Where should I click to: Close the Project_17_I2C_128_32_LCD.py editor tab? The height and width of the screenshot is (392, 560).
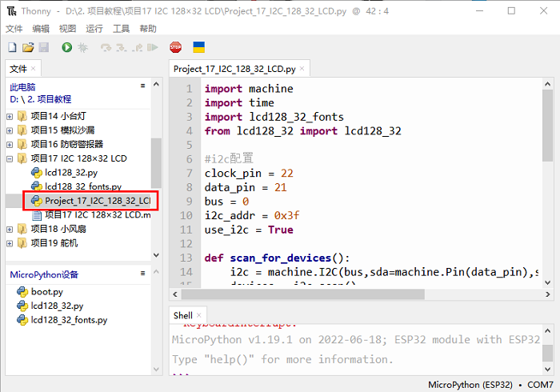coord(304,70)
